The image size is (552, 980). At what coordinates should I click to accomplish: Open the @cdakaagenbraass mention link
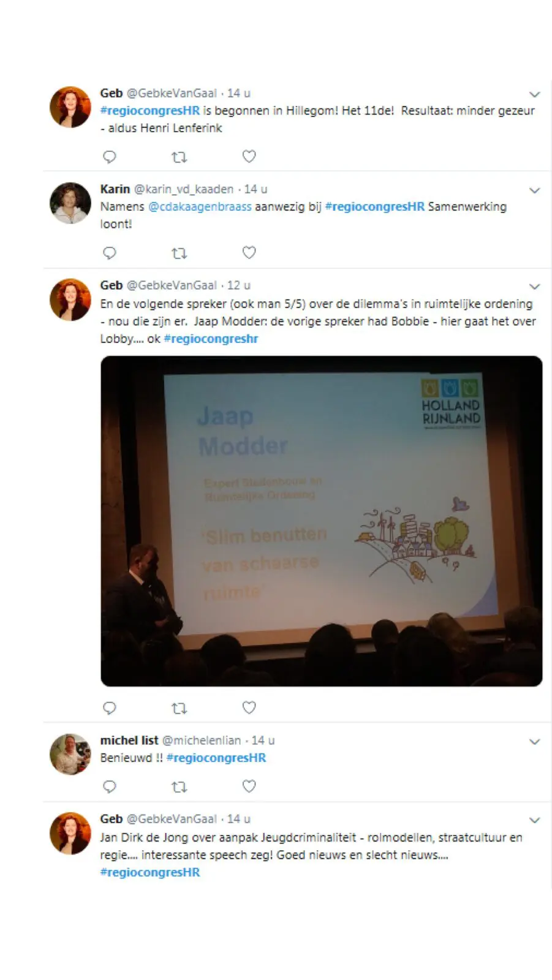click(200, 206)
